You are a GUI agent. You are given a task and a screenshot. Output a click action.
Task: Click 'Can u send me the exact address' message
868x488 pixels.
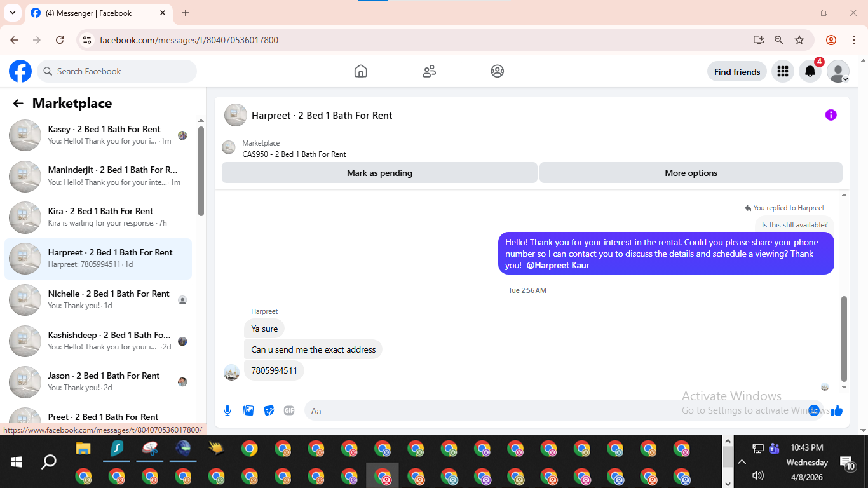click(313, 349)
